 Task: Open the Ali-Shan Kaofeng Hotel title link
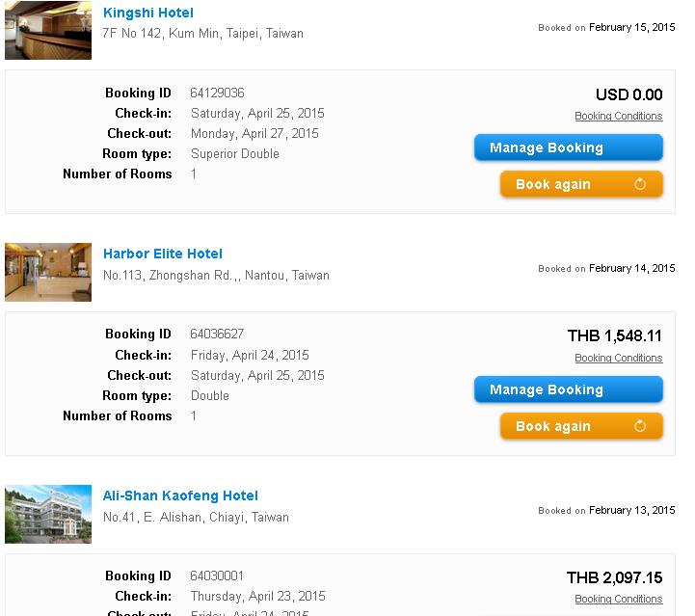180,495
